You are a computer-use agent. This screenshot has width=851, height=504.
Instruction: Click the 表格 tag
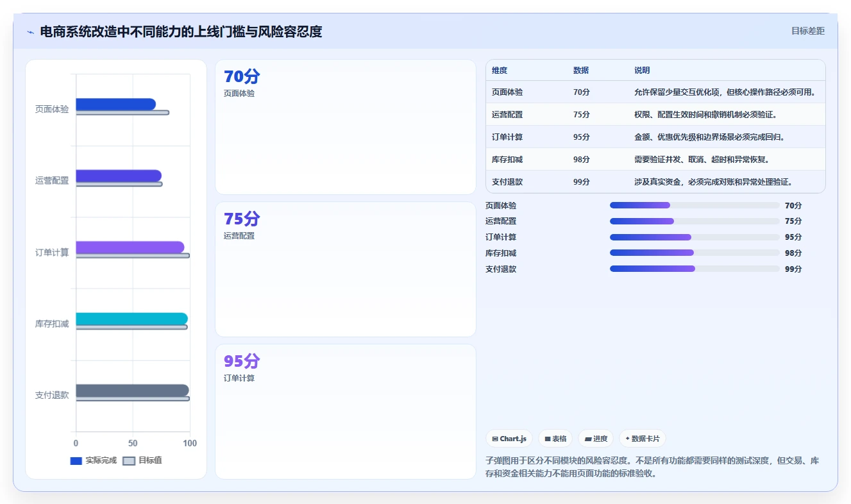pos(555,439)
